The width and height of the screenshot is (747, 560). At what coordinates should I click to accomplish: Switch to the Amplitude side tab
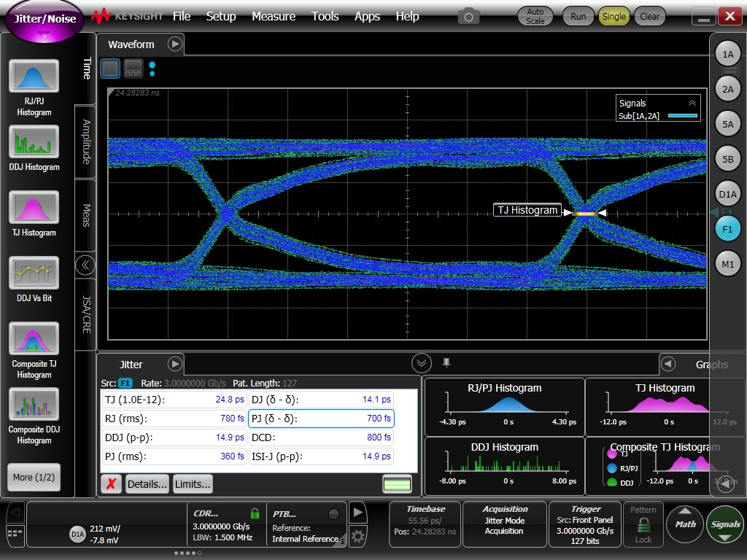[x=86, y=141]
